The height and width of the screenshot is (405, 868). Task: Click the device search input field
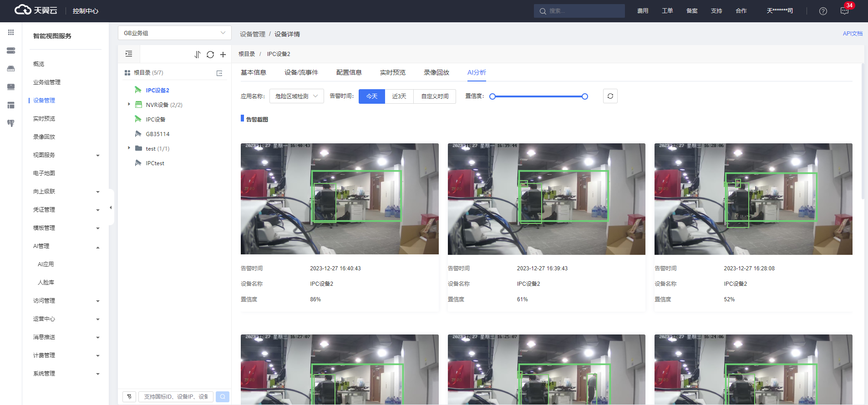click(176, 396)
